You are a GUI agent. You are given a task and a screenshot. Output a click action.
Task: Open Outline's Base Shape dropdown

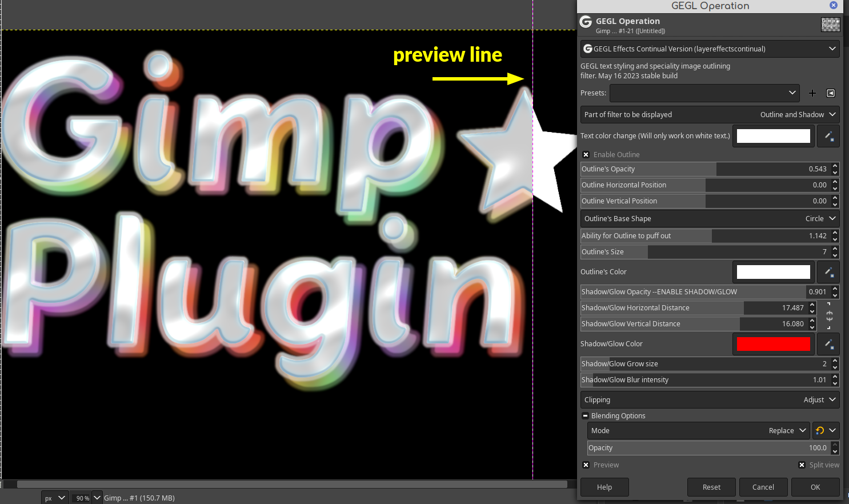point(710,219)
